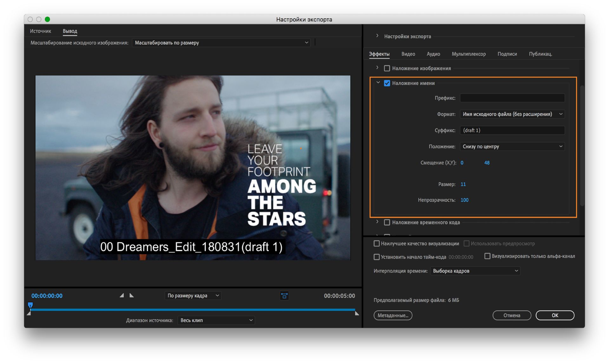Click the Set Out Point triangle icon
Screen dimensions: 609x364
[132, 295]
